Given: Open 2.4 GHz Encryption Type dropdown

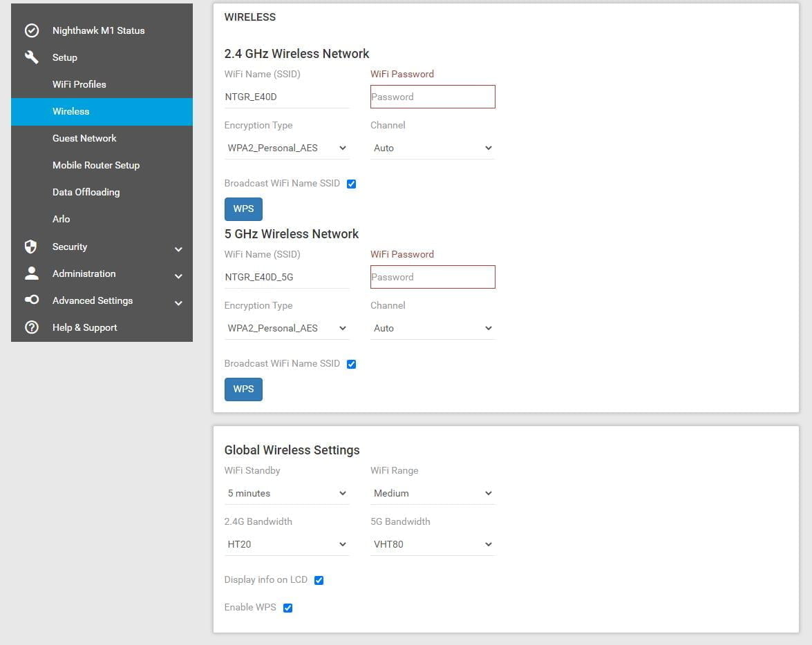Looking at the screenshot, I should (287, 148).
